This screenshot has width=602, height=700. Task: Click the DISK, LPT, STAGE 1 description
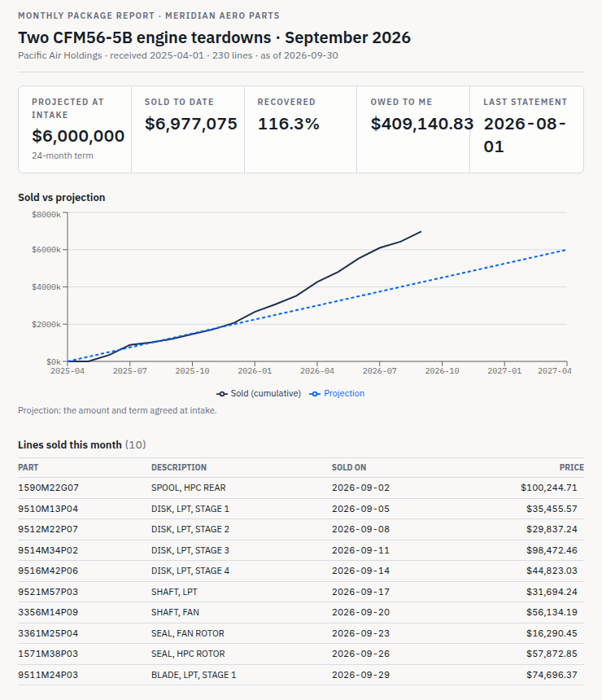click(190, 509)
